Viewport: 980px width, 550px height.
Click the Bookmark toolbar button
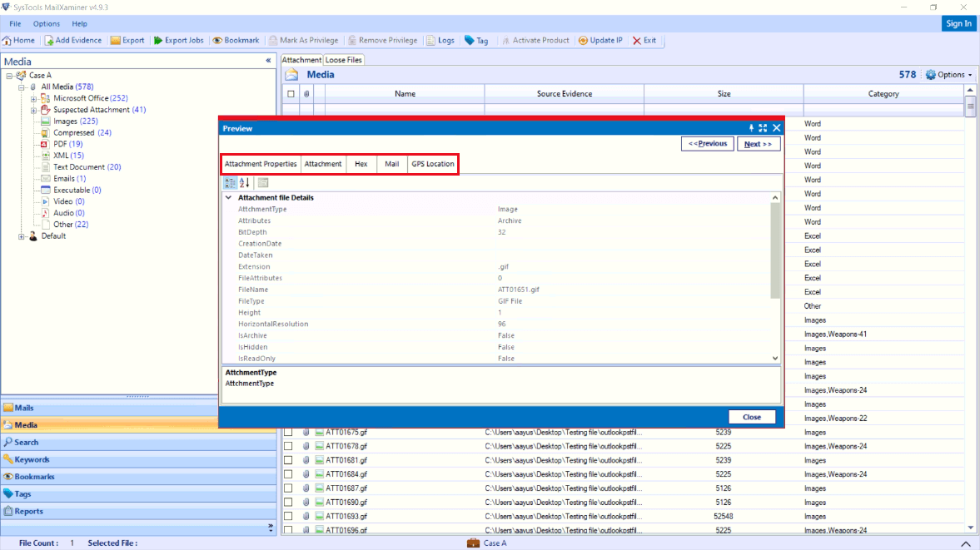(x=236, y=41)
